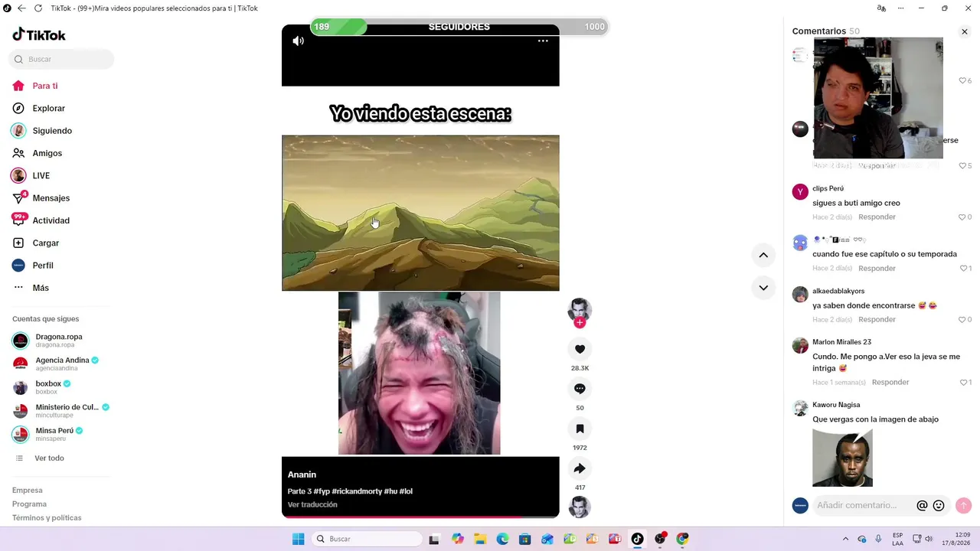
Task: Open Microsoft Edge from taskbar
Action: coord(502,539)
